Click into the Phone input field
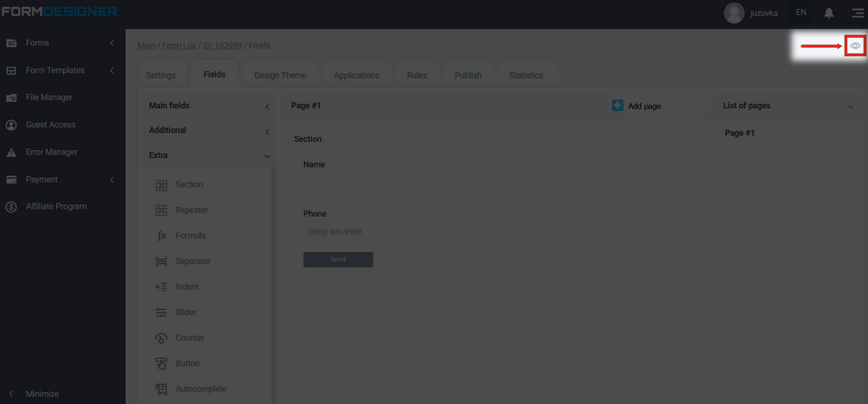The height and width of the screenshot is (404, 868). point(495,232)
